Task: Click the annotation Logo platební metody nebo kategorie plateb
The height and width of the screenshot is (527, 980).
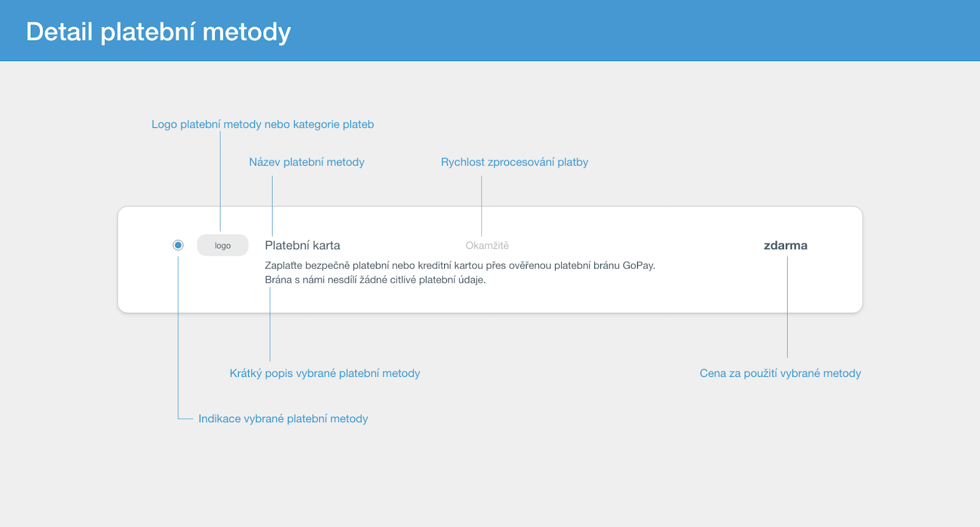Action: tap(263, 124)
